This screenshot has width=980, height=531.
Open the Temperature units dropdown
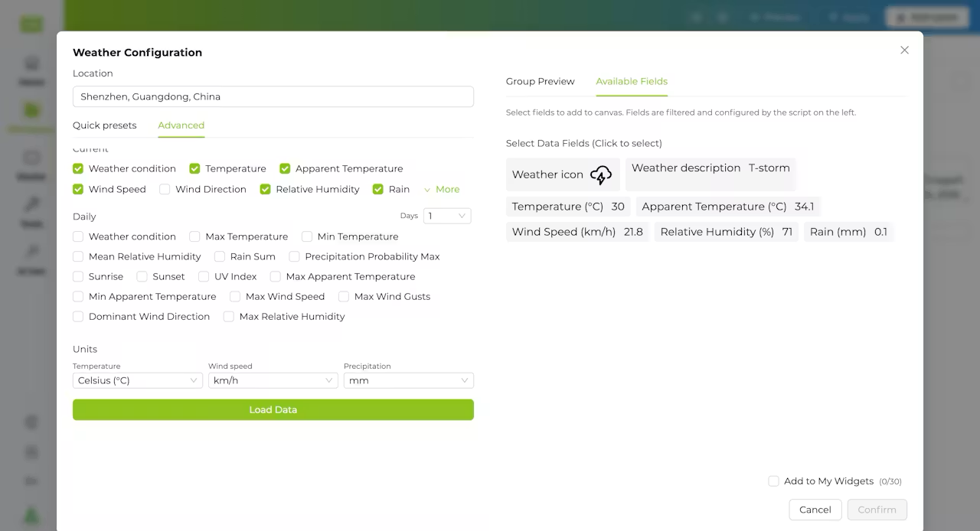[138, 380]
